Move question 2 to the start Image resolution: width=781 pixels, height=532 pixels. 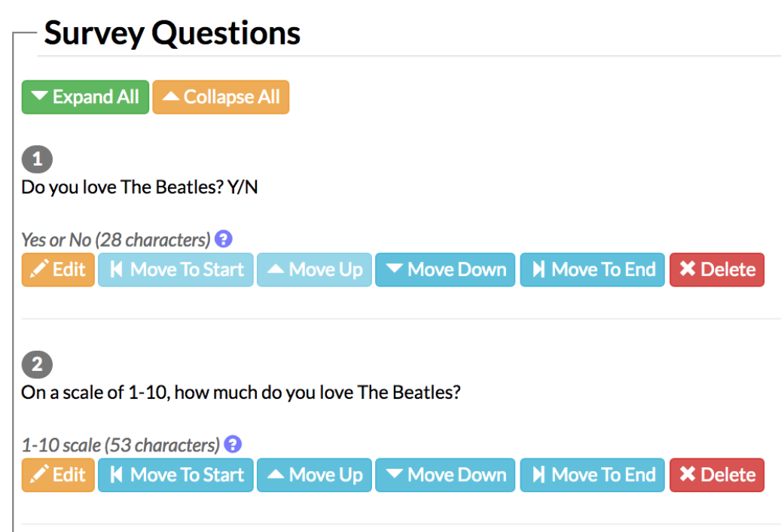click(175, 475)
